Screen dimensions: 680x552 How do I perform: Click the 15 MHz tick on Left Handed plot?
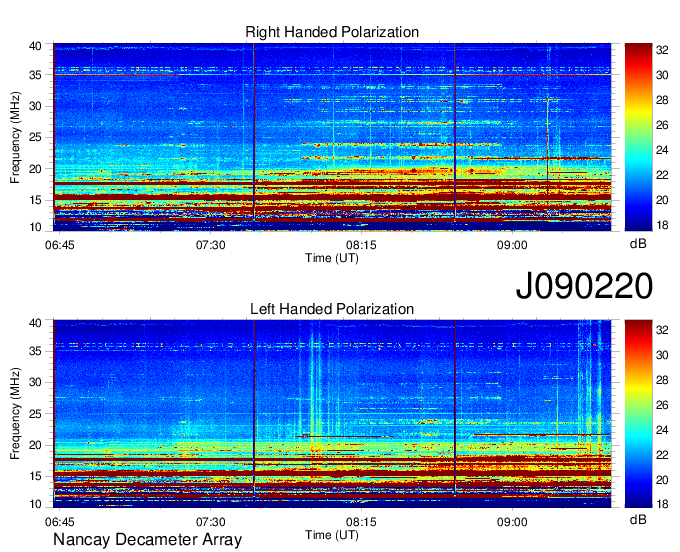coord(36,477)
